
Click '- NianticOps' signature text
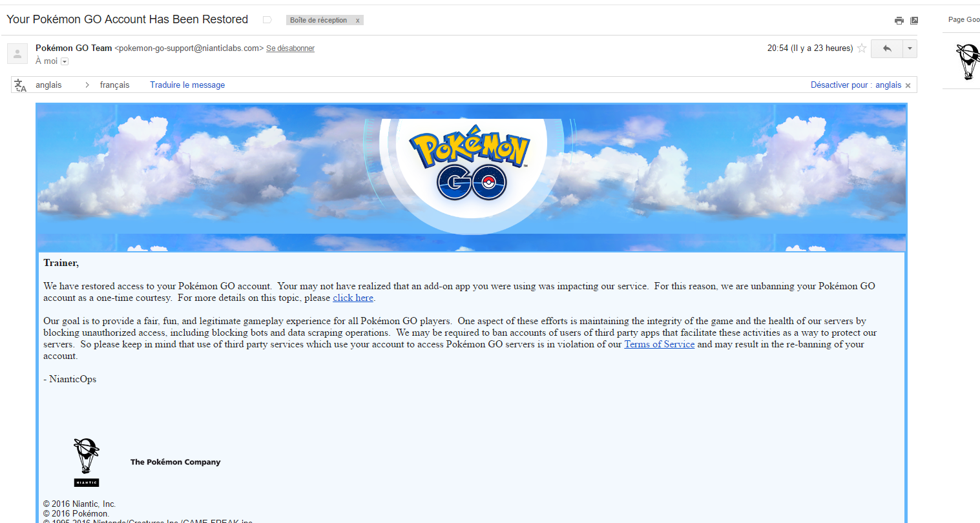[x=70, y=379]
